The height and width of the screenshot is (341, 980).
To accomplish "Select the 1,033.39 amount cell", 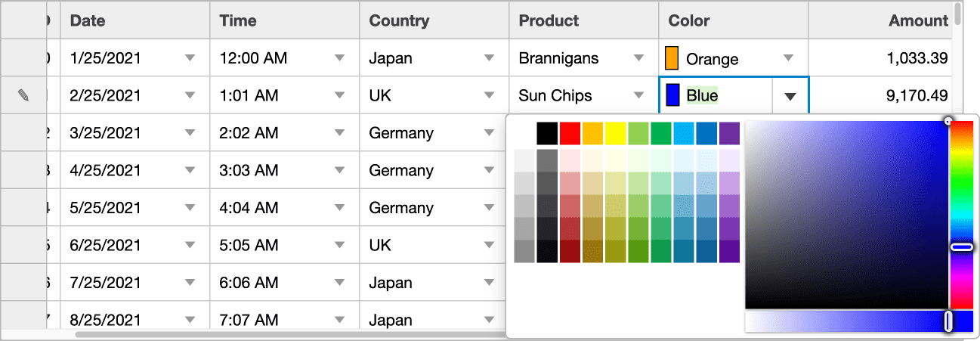I will coord(880,58).
